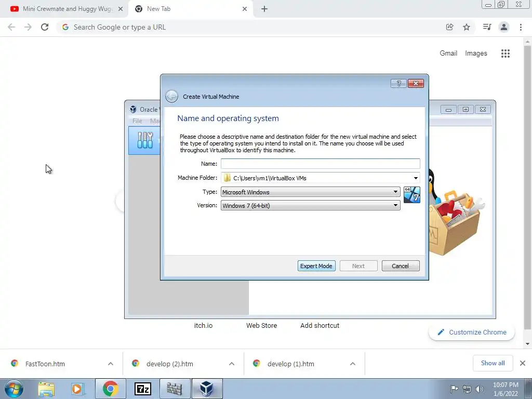
Task: Go forward in Chrome browser
Action: [x=28, y=27]
